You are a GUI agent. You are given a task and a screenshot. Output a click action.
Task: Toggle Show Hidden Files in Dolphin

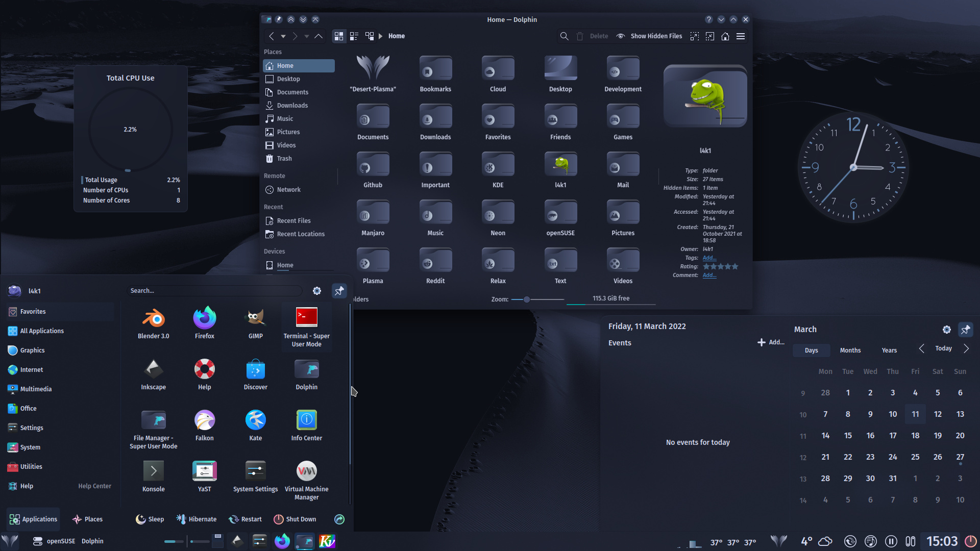[649, 36]
